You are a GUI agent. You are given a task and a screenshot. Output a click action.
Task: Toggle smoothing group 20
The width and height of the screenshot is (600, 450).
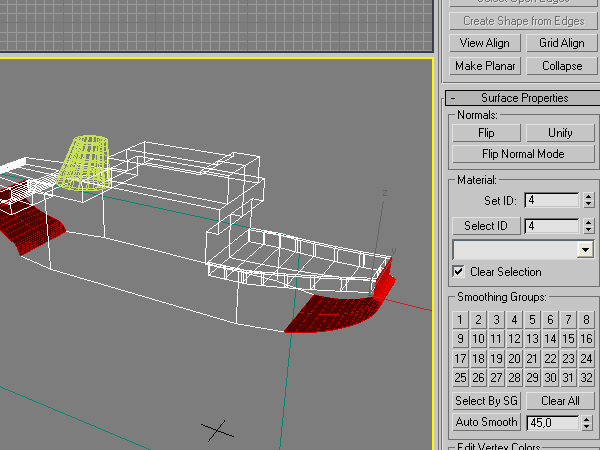[514, 359]
